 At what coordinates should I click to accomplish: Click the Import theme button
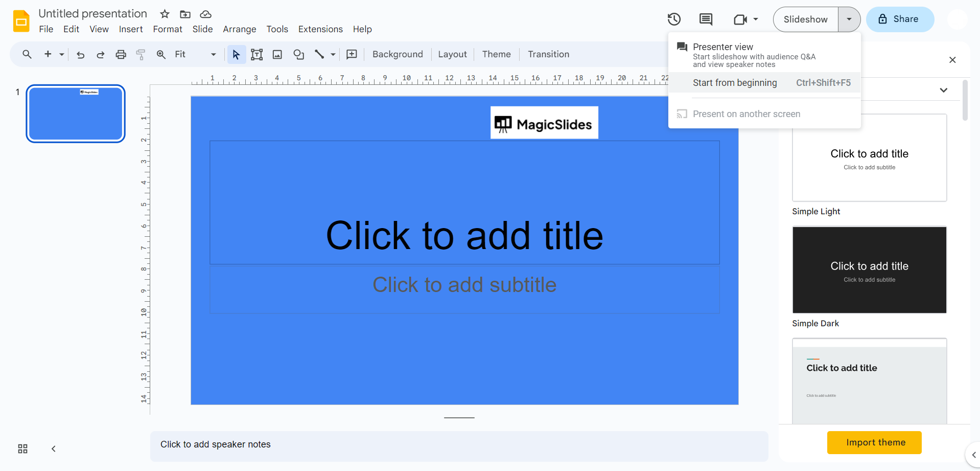(874, 442)
